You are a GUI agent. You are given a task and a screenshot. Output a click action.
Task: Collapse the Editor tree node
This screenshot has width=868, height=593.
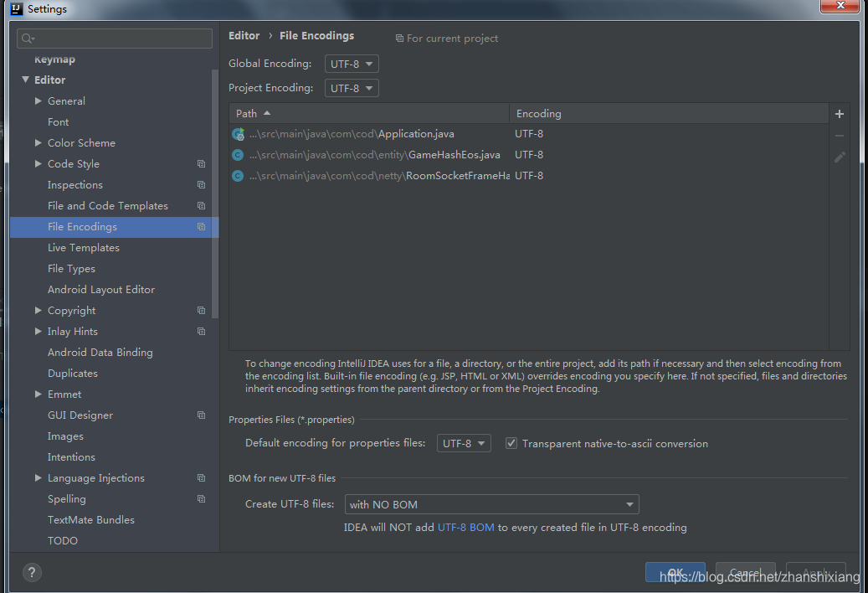25,80
